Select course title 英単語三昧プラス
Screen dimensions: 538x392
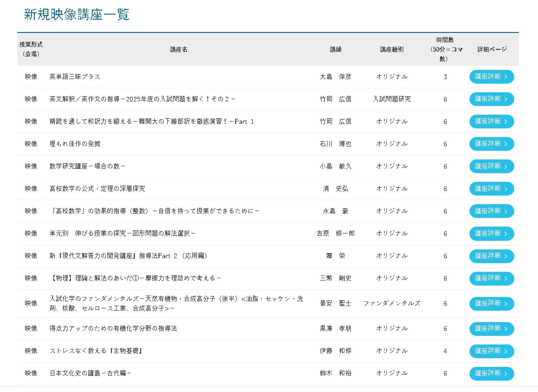coord(75,77)
